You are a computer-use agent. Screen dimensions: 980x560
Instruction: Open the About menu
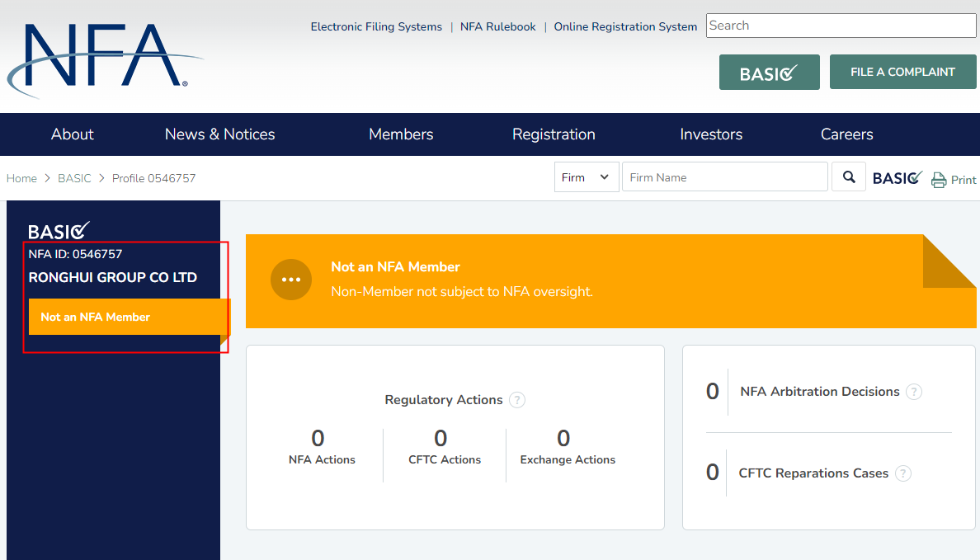(x=73, y=134)
